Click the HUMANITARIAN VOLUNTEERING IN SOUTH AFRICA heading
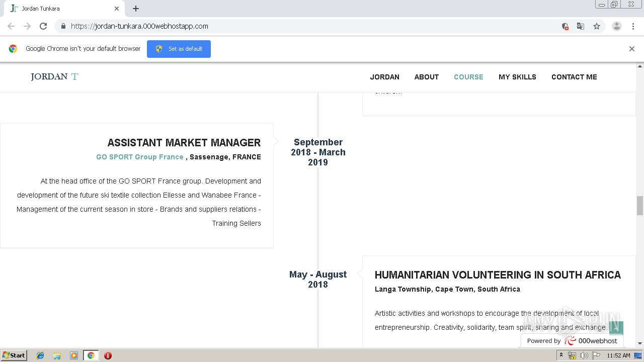 (498, 275)
